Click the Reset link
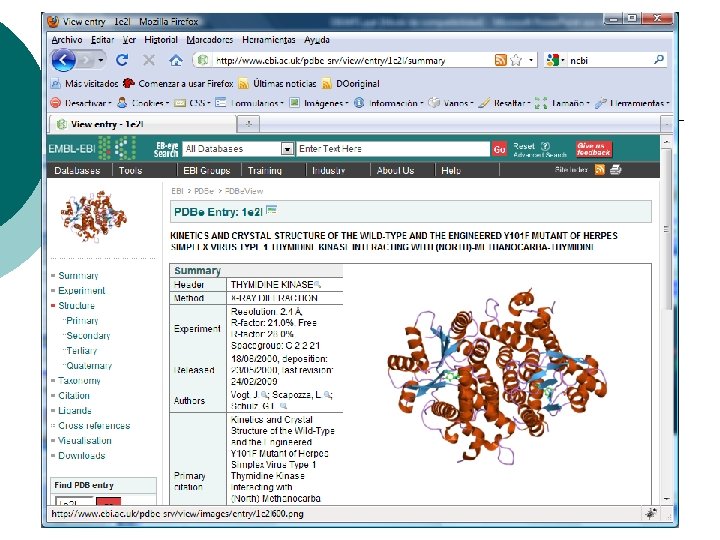The image size is (720, 540). [524, 146]
